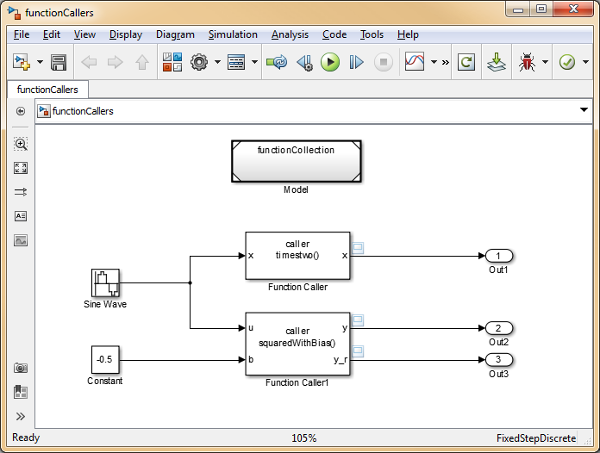600x453 pixels.
Task: Click the functionCollection Model block
Action: [296, 160]
